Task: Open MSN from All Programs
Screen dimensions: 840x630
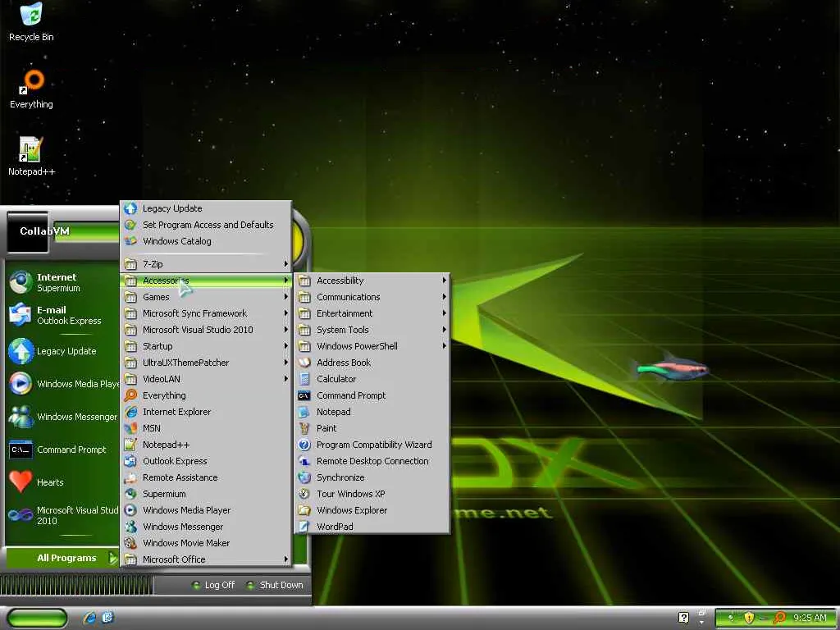Action: (206, 428)
